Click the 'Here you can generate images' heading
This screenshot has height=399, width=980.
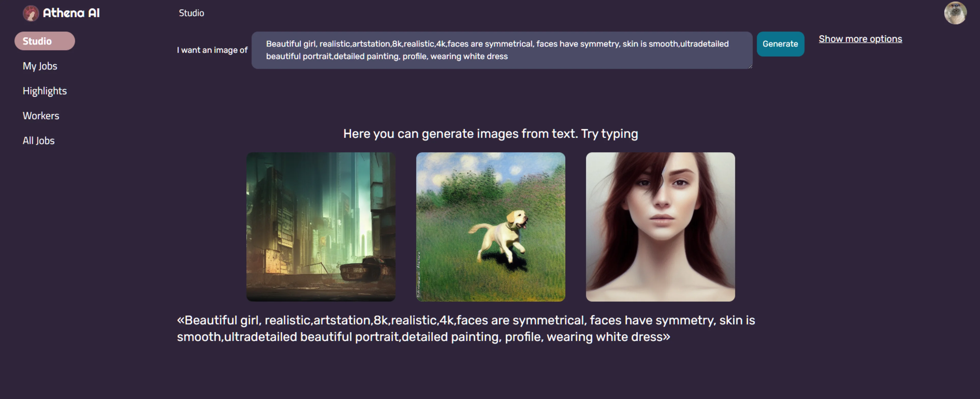click(490, 134)
